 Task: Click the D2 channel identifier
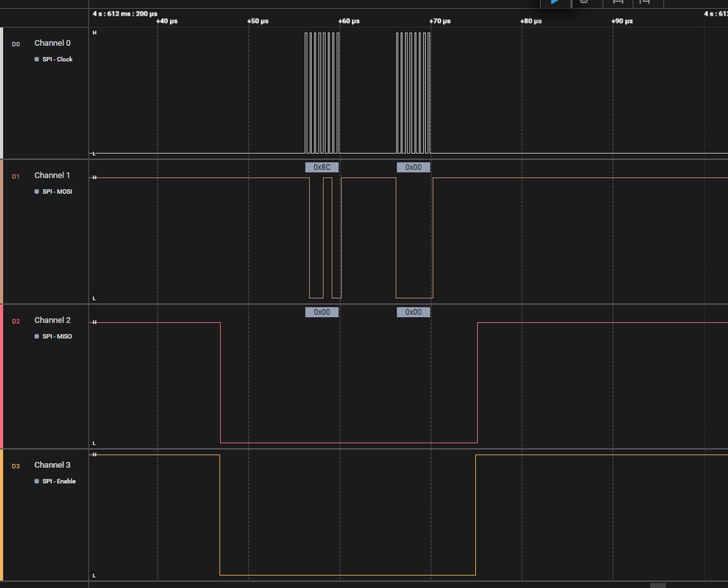[x=16, y=321]
